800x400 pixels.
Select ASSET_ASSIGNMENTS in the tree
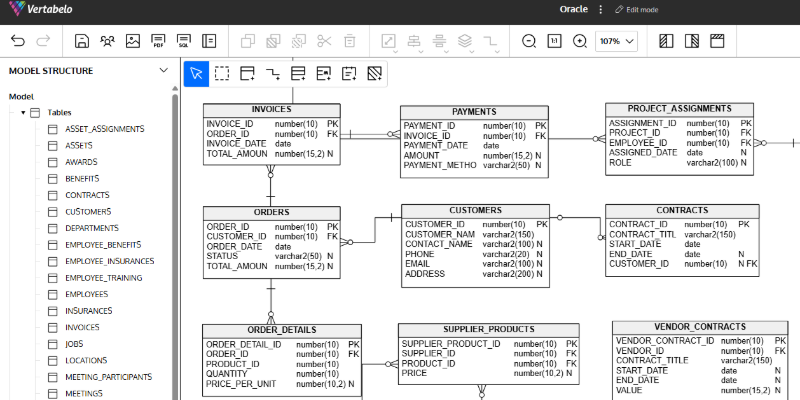tap(105, 129)
